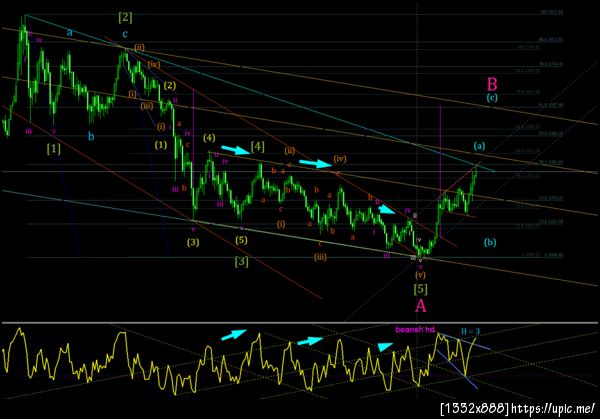Click the cyan (b) wave label

point(490,242)
